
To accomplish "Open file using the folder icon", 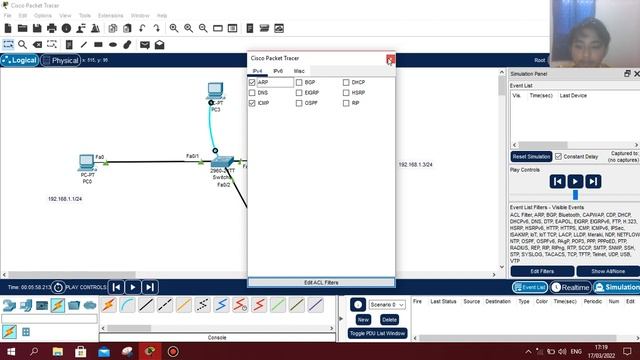I will pyautogui.click(x=22, y=28).
